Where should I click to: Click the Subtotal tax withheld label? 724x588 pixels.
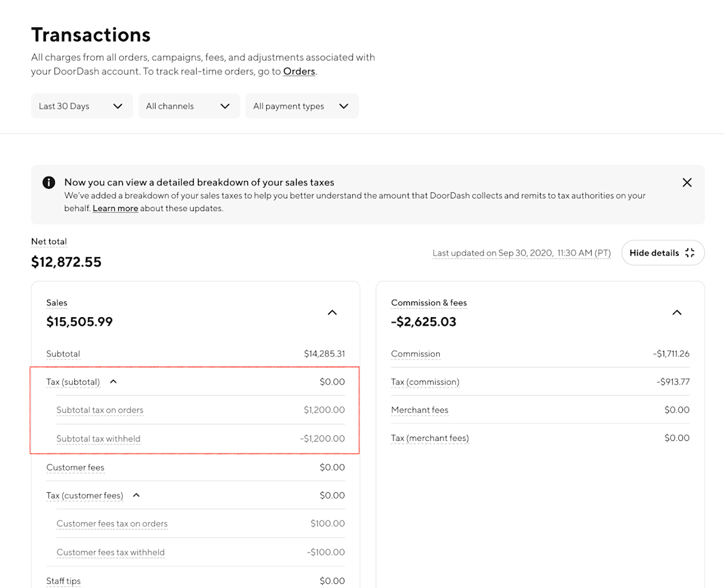[98, 438]
